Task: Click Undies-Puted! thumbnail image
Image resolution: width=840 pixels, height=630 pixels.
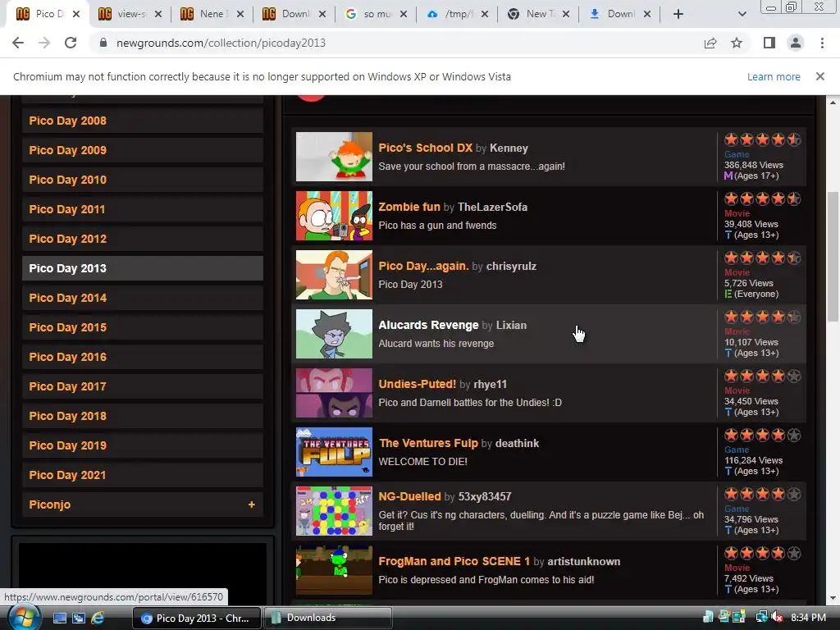Action: tap(334, 393)
